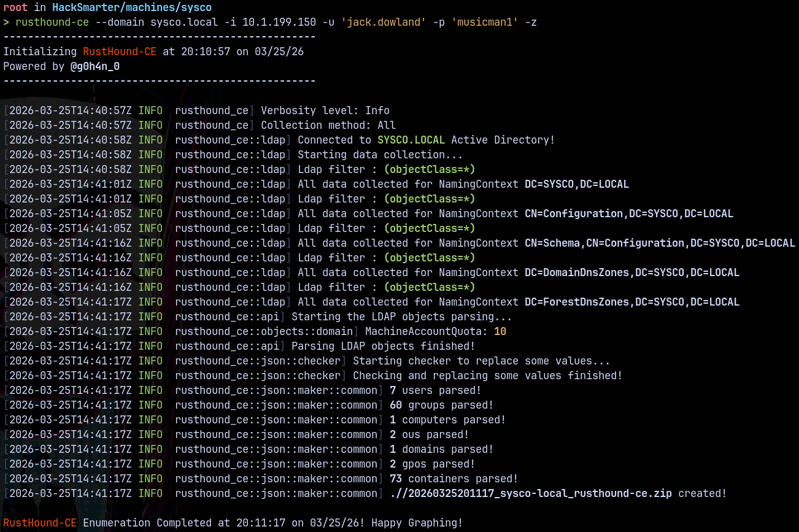Click the created rusthound-ce.zip file name
Screen dimensions: 799x532
[530, 493]
